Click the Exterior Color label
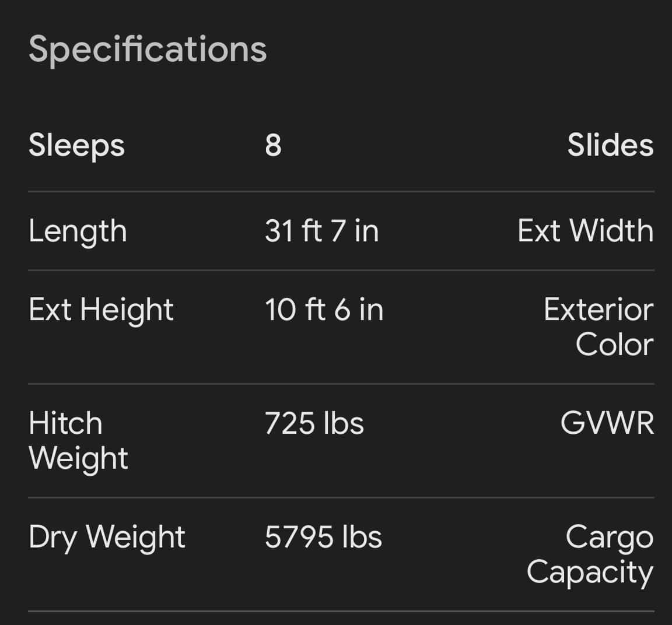The width and height of the screenshot is (672, 625). tap(598, 327)
